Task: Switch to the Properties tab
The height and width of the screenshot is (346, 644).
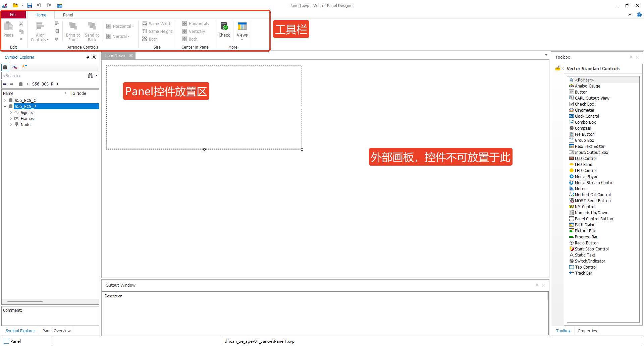Action: tap(587, 331)
